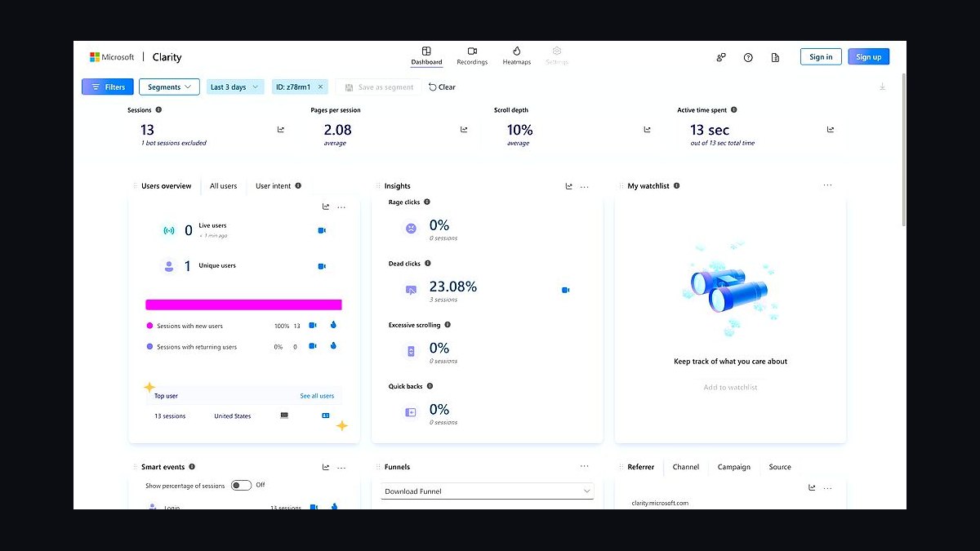The height and width of the screenshot is (551, 980).
Task: Open the Dashboard tab
Action: click(x=426, y=56)
